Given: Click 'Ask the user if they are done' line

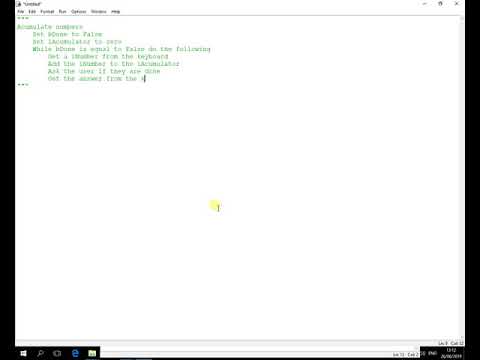Looking at the screenshot, I should tap(104, 71).
